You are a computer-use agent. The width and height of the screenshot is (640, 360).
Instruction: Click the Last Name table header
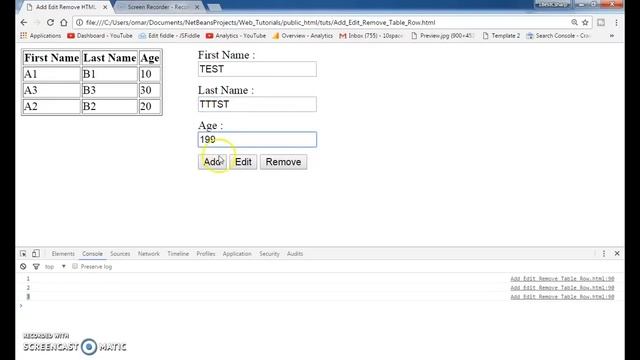[110, 58]
